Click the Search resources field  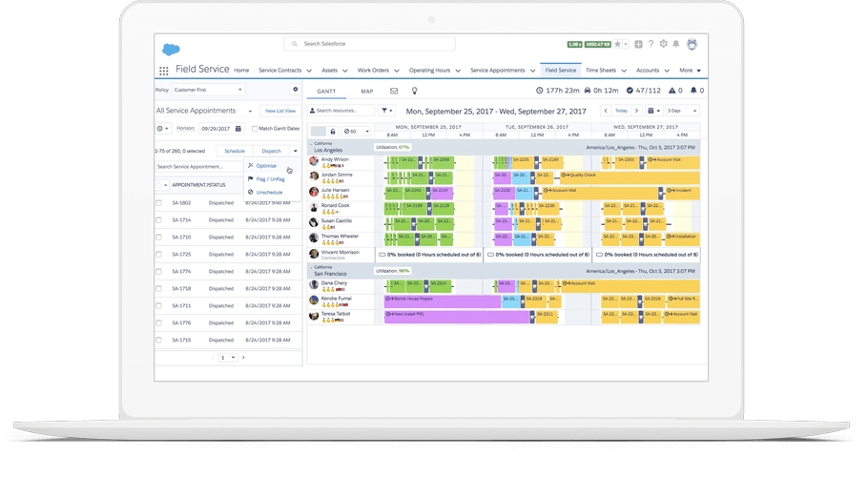(341, 111)
